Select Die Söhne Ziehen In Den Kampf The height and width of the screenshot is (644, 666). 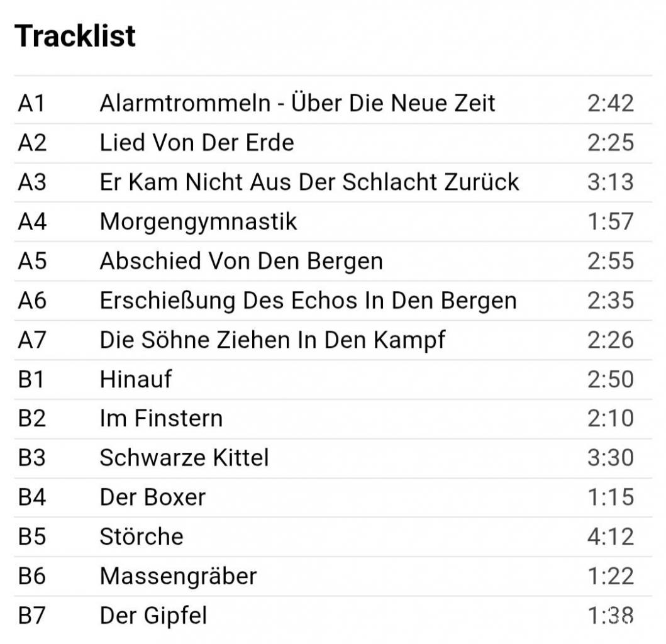(x=272, y=340)
